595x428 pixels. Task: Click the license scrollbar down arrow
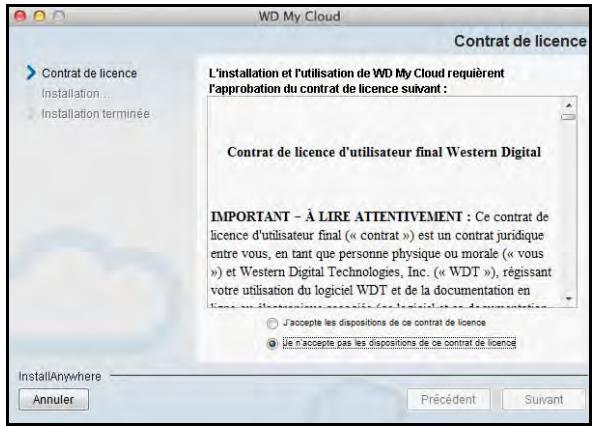click(x=568, y=299)
